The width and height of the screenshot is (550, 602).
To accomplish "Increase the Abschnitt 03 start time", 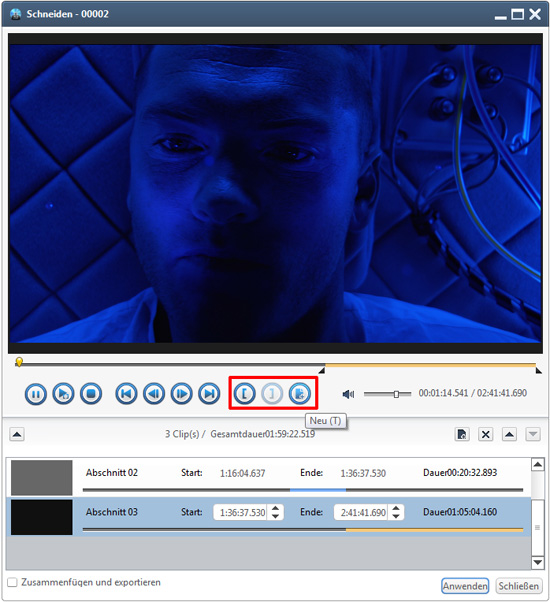I will 276,508.
